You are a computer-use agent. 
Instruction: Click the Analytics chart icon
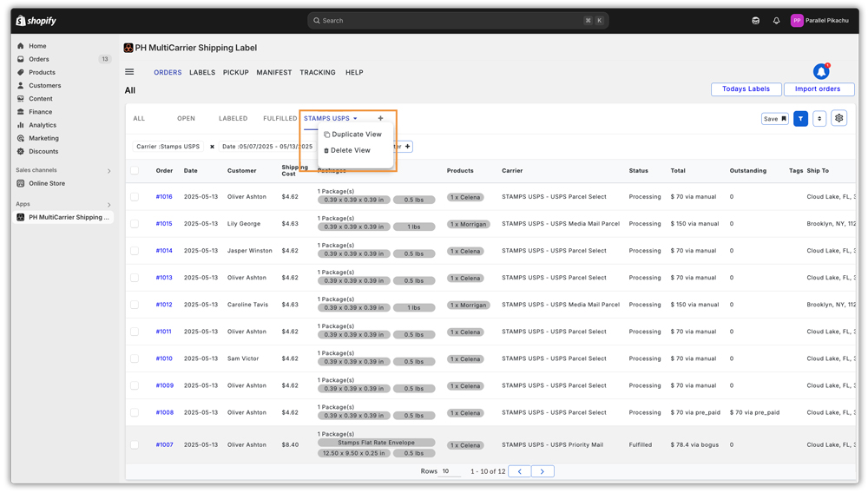21,125
